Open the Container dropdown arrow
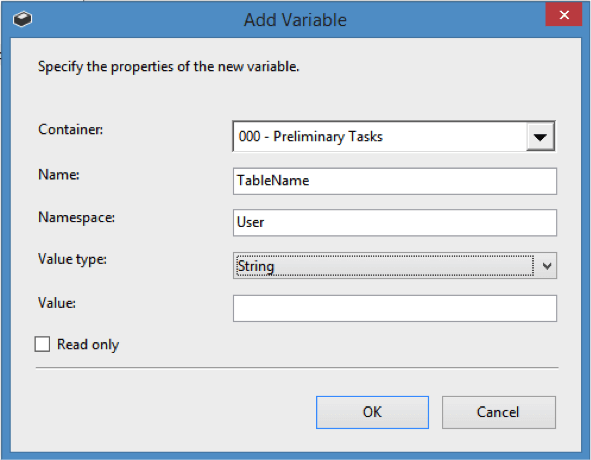 pyautogui.click(x=540, y=137)
